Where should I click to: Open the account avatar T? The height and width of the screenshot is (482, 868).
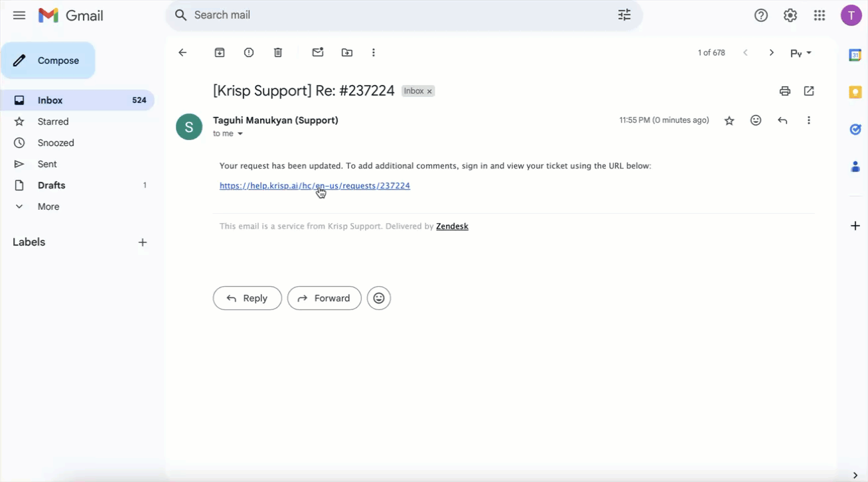click(851, 15)
